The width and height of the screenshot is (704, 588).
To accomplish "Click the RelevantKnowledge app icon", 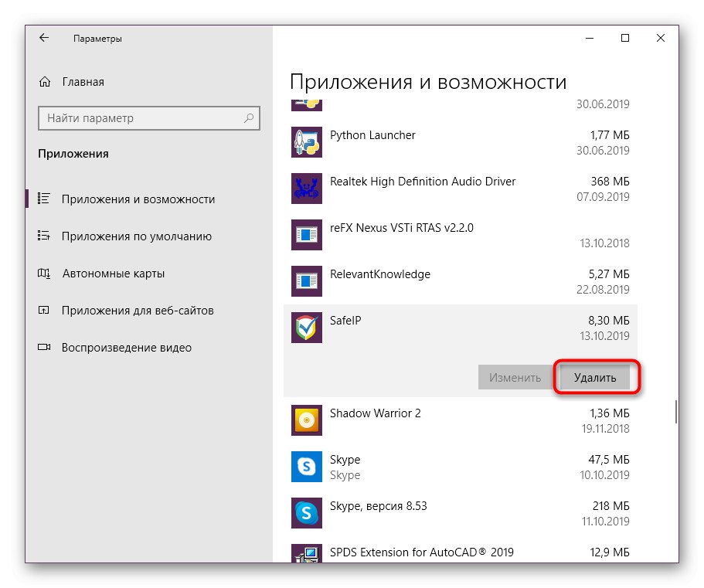I will pyautogui.click(x=306, y=281).
